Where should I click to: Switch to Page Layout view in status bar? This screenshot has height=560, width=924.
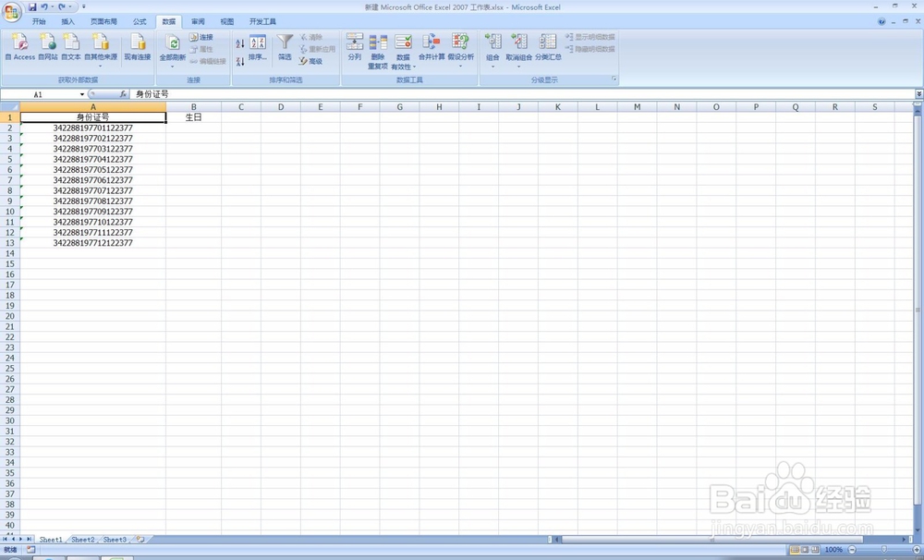tap(805, 550)
